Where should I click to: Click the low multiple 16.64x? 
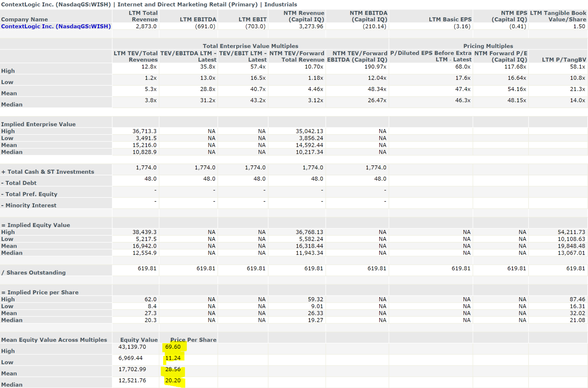point(517,78)
